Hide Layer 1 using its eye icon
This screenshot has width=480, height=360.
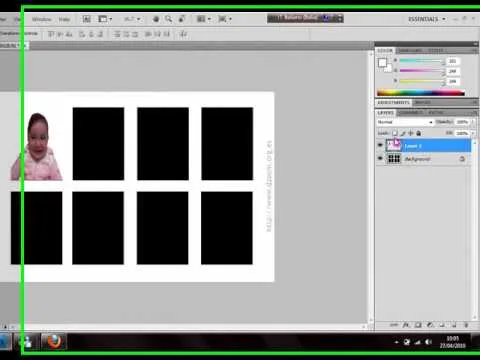[x=380, y=145]
